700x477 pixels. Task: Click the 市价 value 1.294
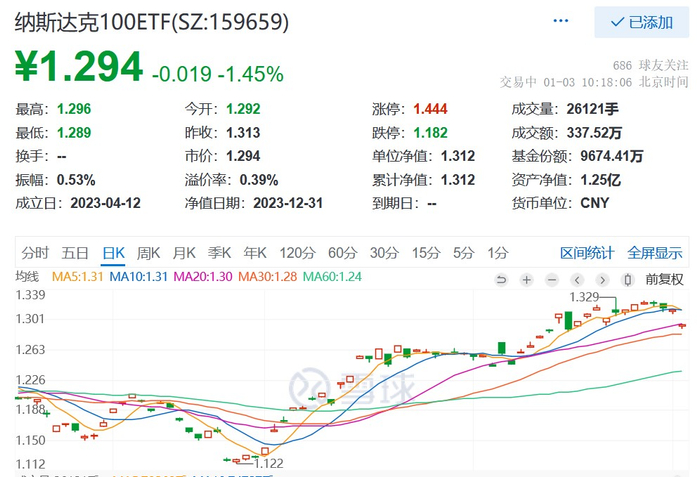coord(243,156)
